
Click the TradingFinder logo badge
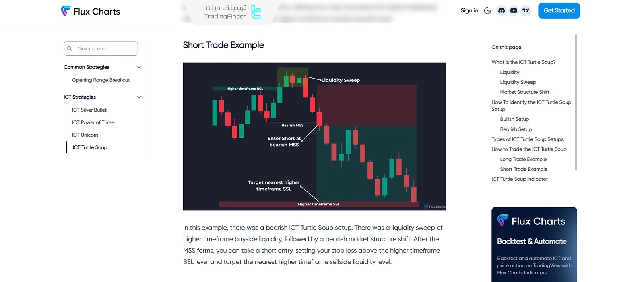coord(232,12)
